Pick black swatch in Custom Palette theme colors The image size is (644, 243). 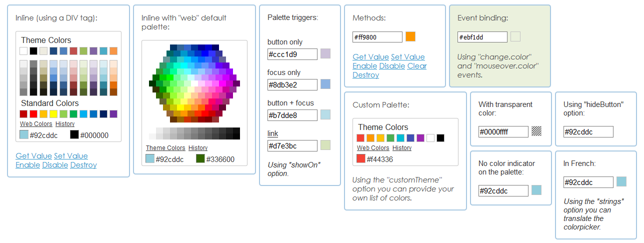tap(440, 138)
